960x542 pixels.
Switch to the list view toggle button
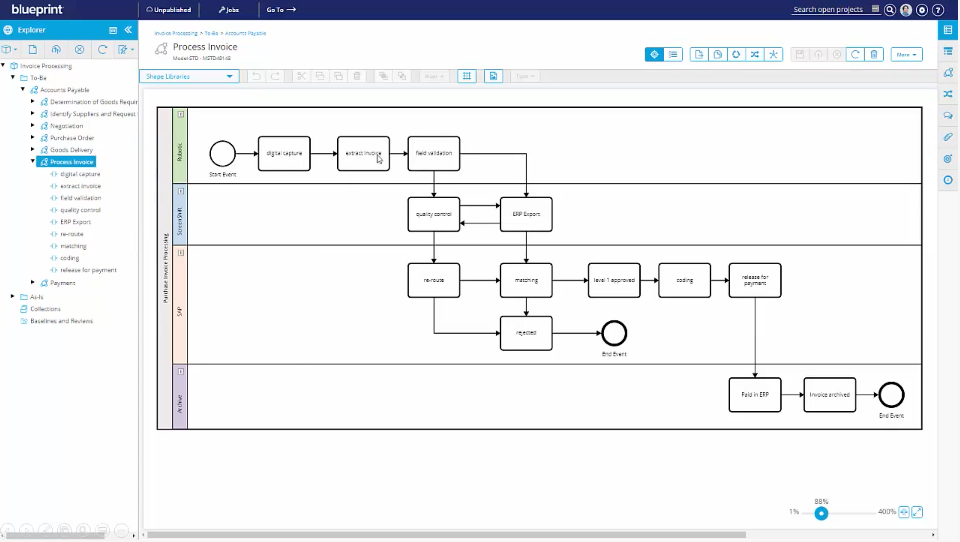pos(673,55)
